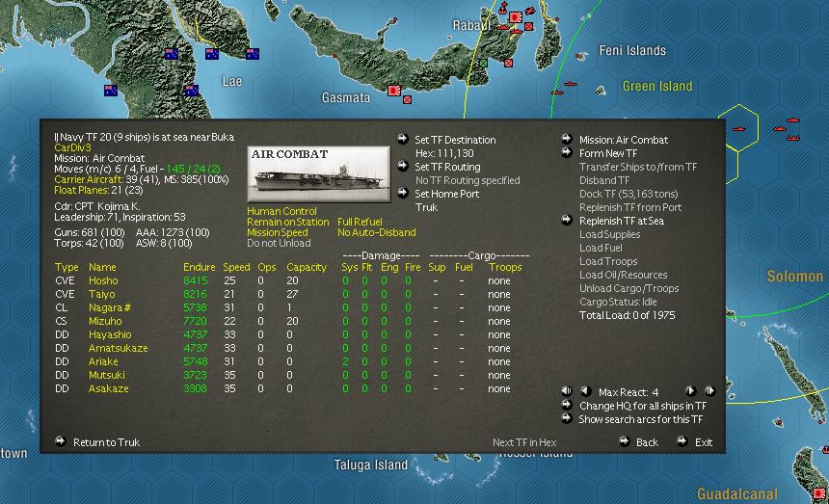The image size is (829, 504).
Task: Click the Form New TF option
Action: 608,154
